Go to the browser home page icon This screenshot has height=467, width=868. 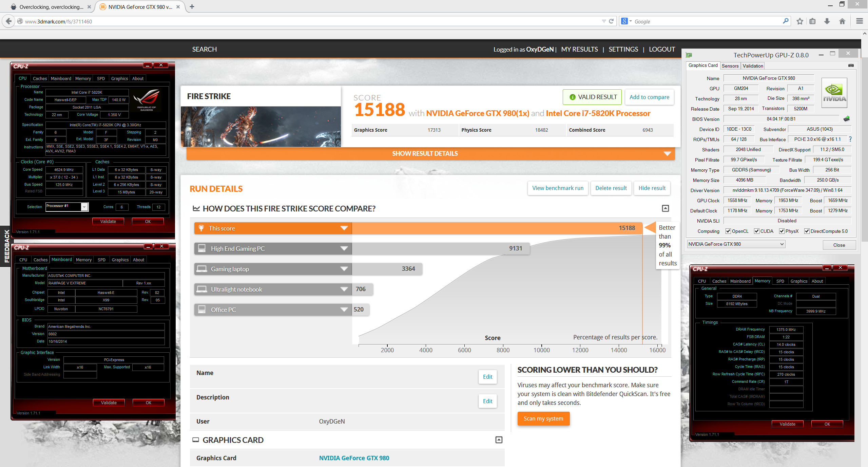(842, 21)
